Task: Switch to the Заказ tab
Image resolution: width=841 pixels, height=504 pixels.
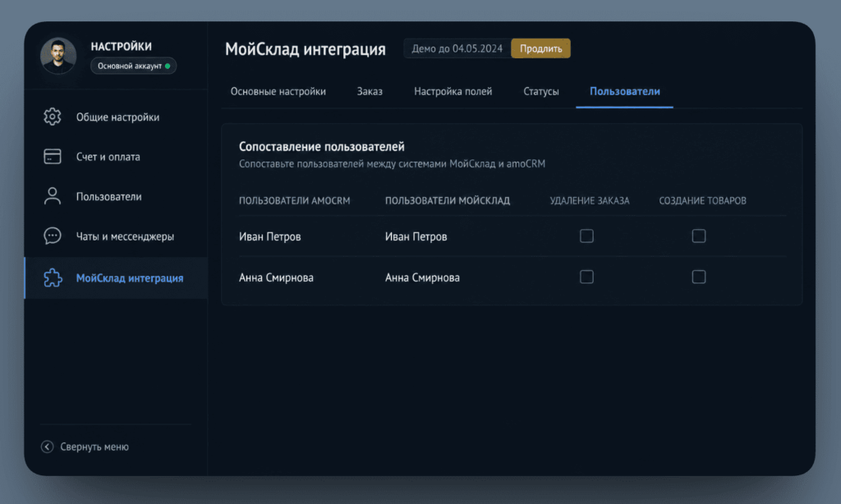Action: (x=370, y=91)
